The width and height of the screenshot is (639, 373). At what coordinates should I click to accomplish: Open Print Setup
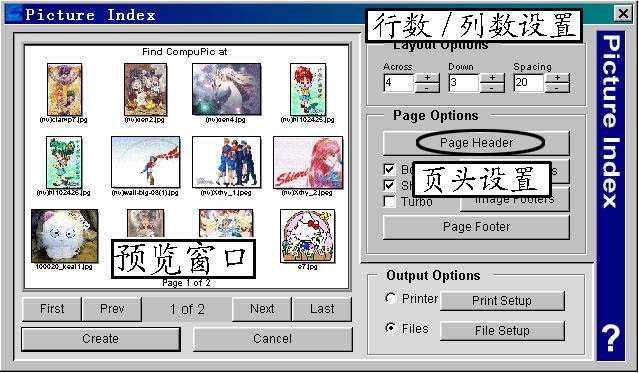point(502,301)
